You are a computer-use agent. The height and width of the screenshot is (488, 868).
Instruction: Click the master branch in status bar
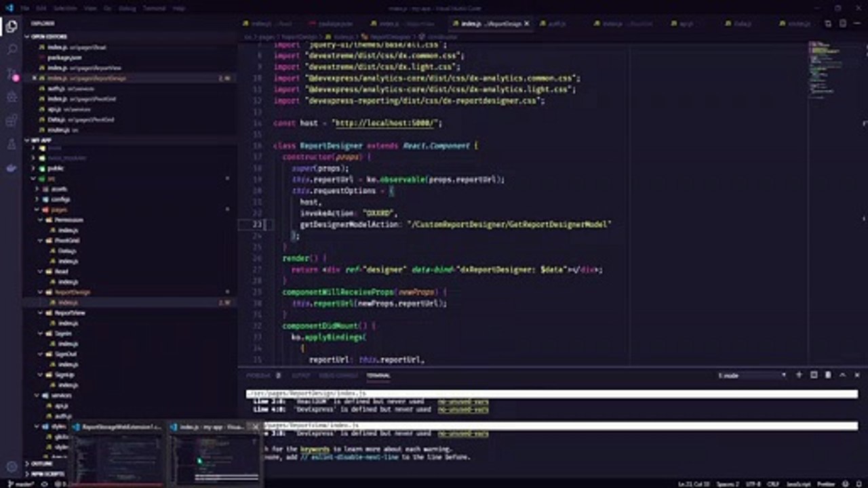point(20,484)
